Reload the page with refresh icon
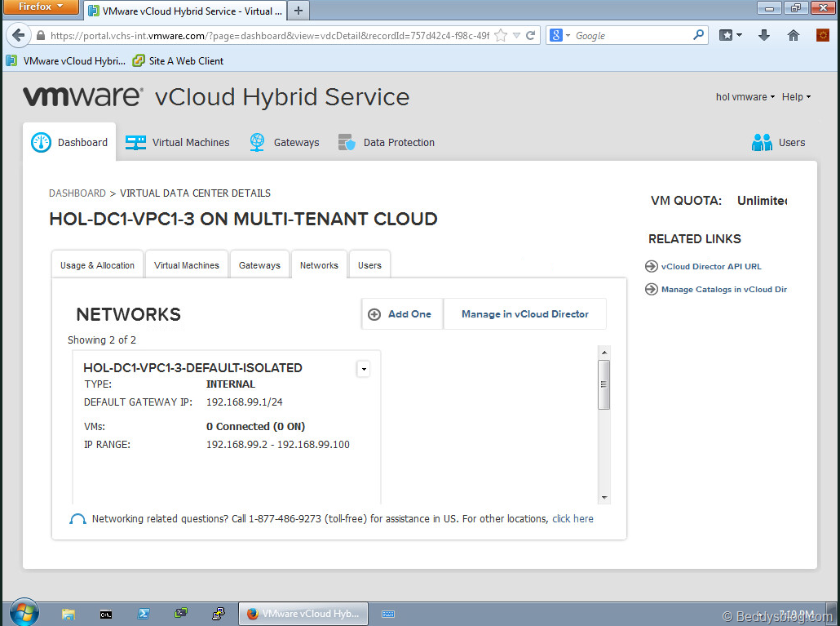The image size is (840, 626). click(530, 35)
